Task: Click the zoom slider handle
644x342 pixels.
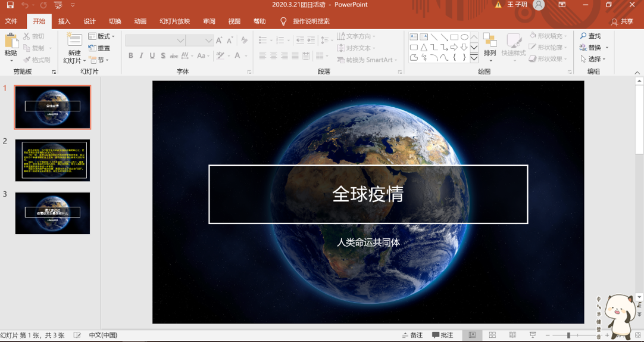Action: coord(568,335)
